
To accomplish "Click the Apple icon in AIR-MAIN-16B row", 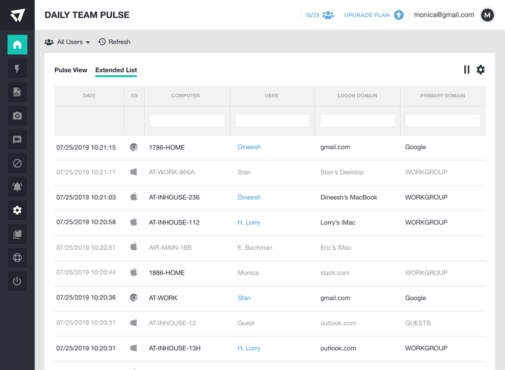I will (x=134, y=247).
